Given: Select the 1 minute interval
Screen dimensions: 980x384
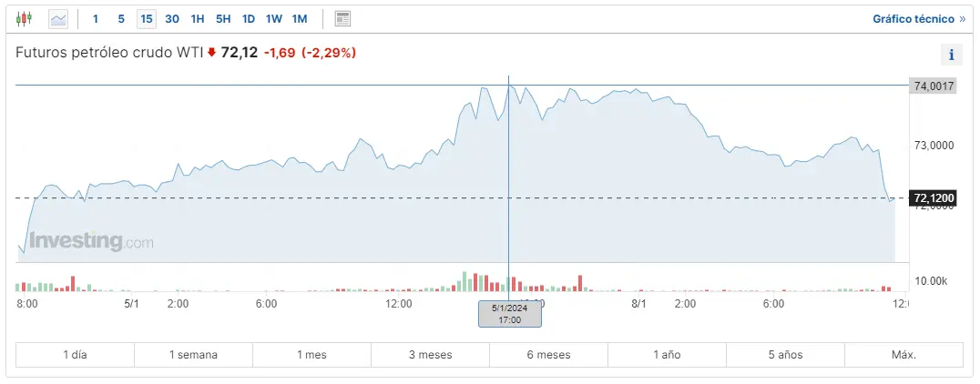Looking at the screenshot, I should pyautogui.click(x=96, y=18).
